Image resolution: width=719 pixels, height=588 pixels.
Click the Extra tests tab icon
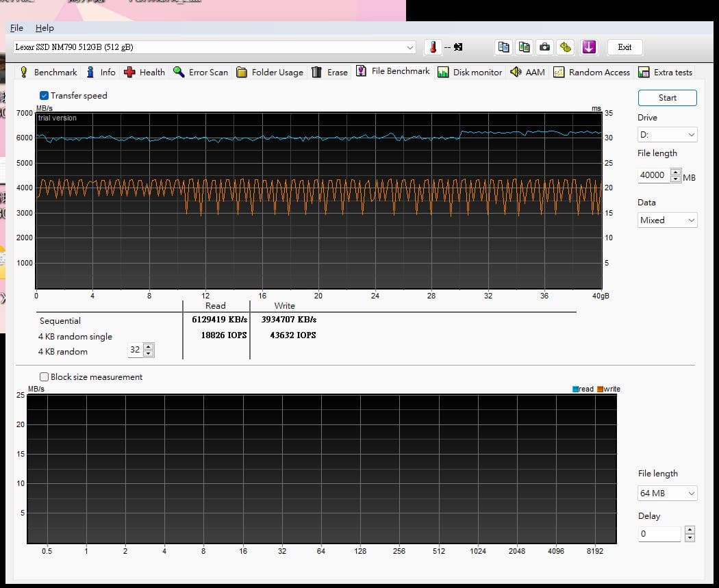tap(644, 72)
